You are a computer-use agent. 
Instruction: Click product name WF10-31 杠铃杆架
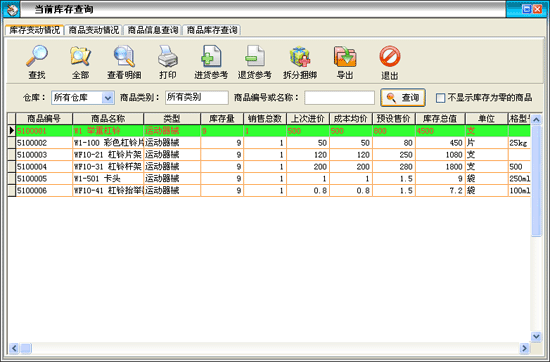(x=108, y=167)
